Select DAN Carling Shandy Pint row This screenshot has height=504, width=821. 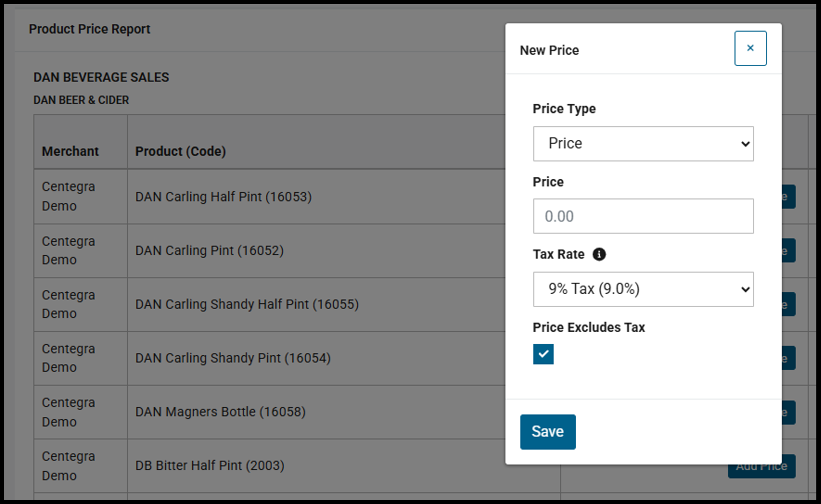pos(232,358)
